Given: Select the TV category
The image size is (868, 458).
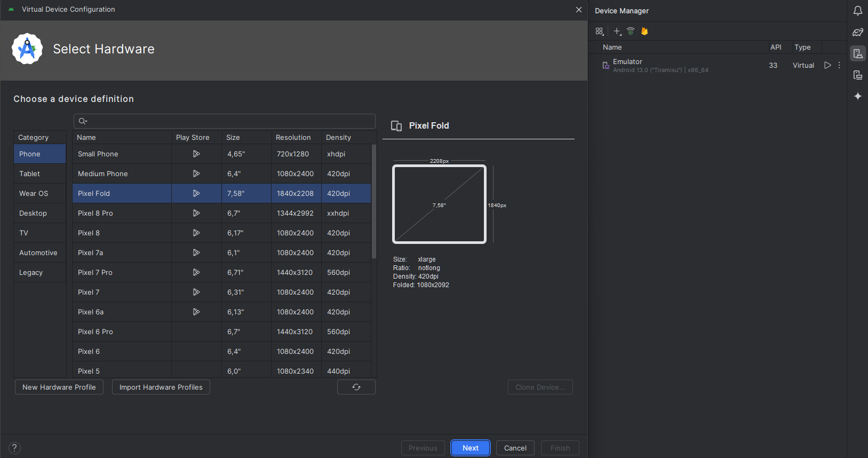Looking at the screenshot, I should 40,233.
